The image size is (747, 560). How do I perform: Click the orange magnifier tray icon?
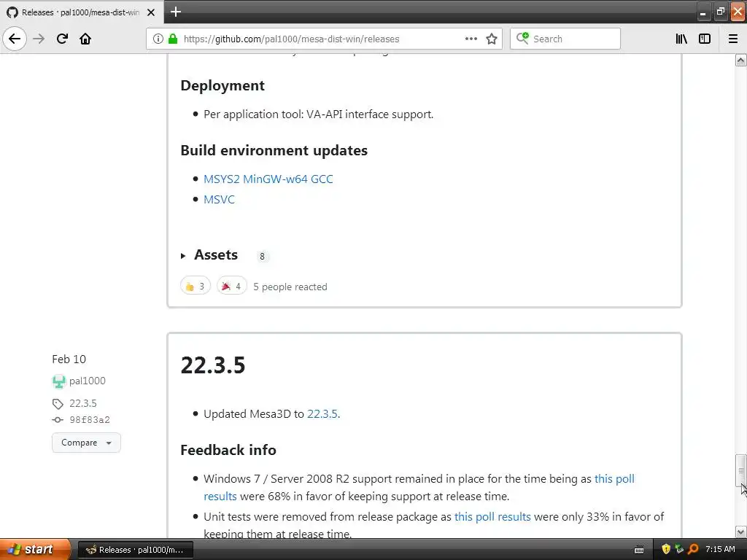coord(693,550)
